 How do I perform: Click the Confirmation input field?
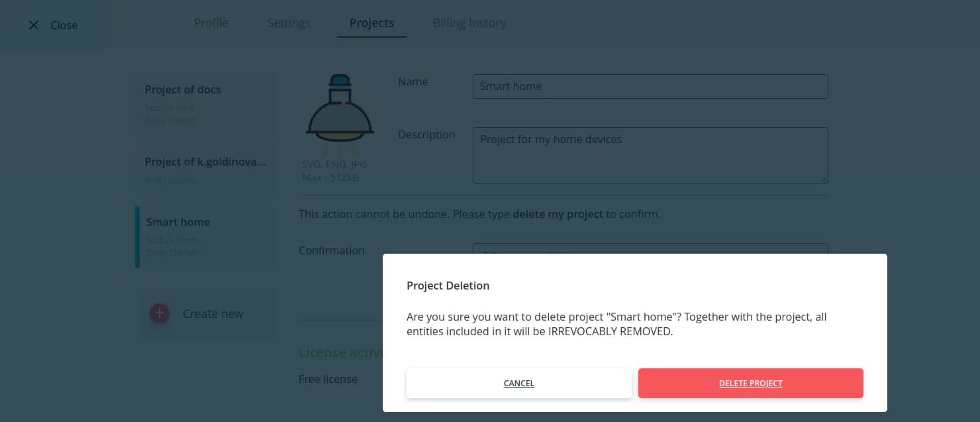[650, 248]
